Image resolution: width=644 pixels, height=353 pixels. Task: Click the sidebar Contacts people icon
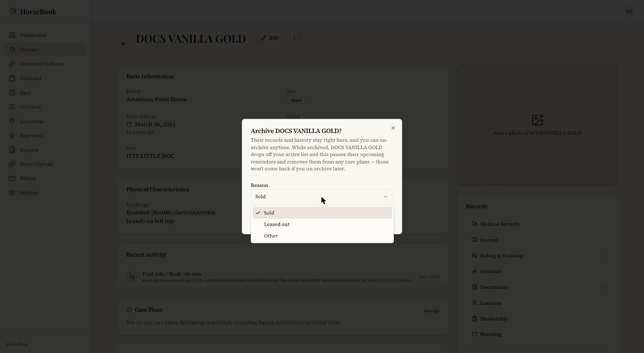pyautogui.click(x=12, y=107)
